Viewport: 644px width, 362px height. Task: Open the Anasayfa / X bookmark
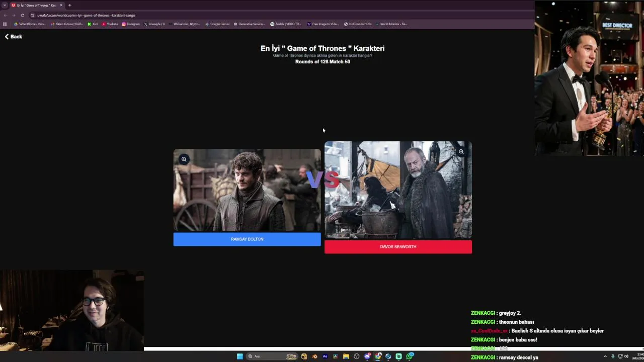click(x=154, y=24)
